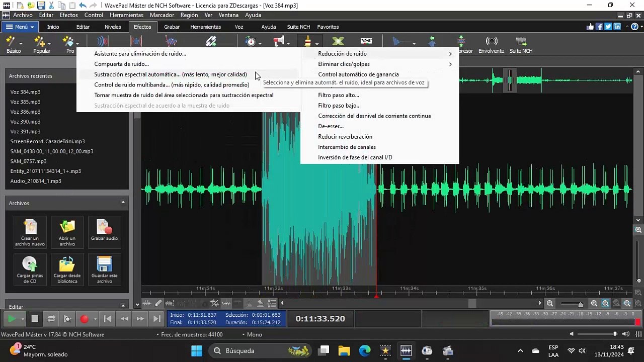Click the Abrir un archivo icon
Viewport: 644px width, 362px height.
point(67,232)
